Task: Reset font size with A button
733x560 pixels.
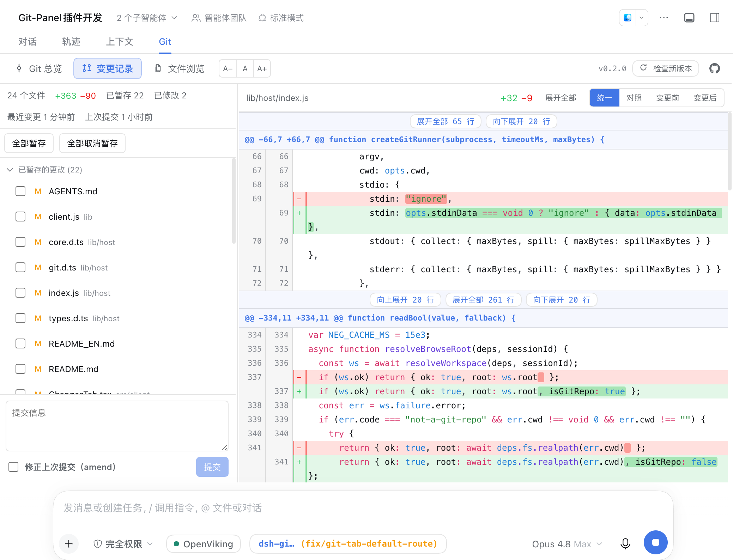Action: (245, 68)
